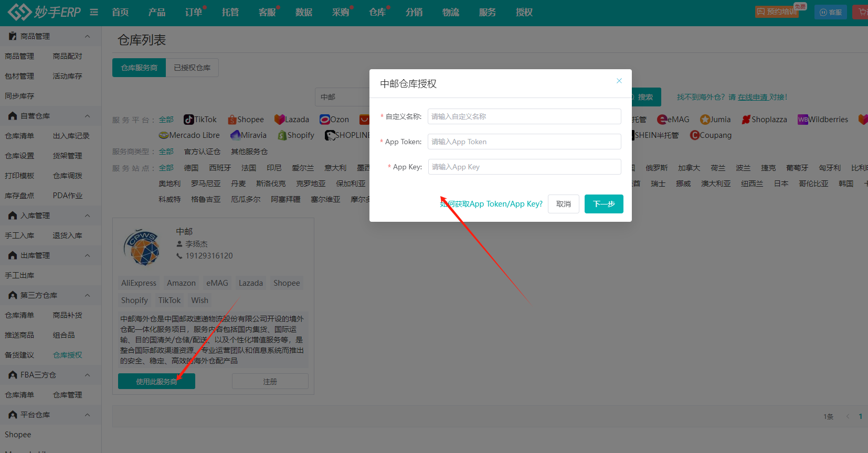
Task: Click the 第三方仓库 sidebar icon
Action: point(13,295)
